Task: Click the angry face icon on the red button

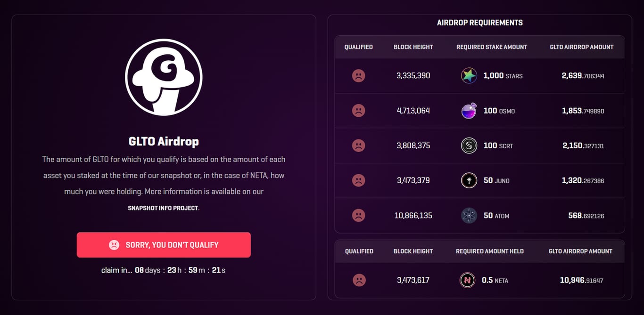Action: click(114, 245)
